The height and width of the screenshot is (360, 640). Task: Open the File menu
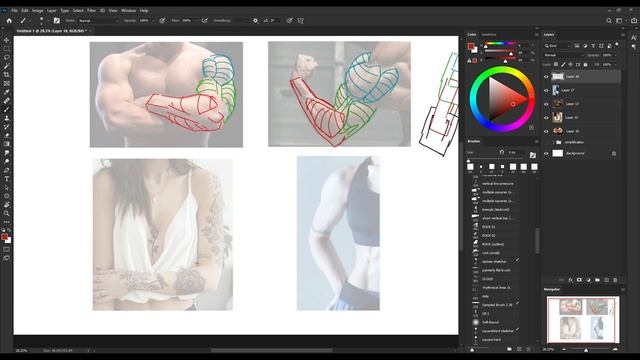(14, 10)
